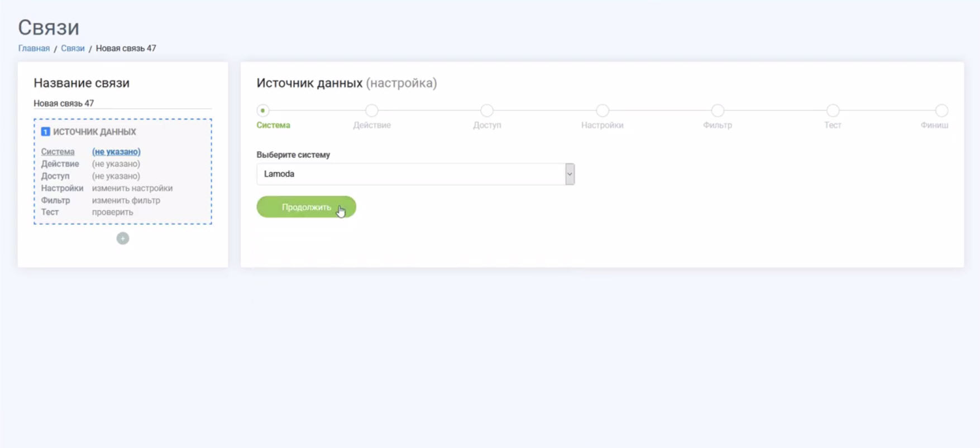The width and height of the screenshot is (980, 448).
Task: Select the Тест step circle
Action: [x=833, y=110]
